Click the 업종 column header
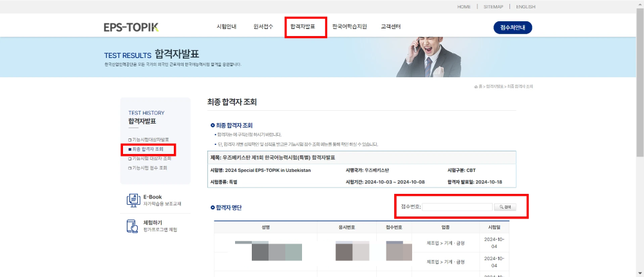The width and height of the screenshot is (644, 277). (x=446, y=227)
